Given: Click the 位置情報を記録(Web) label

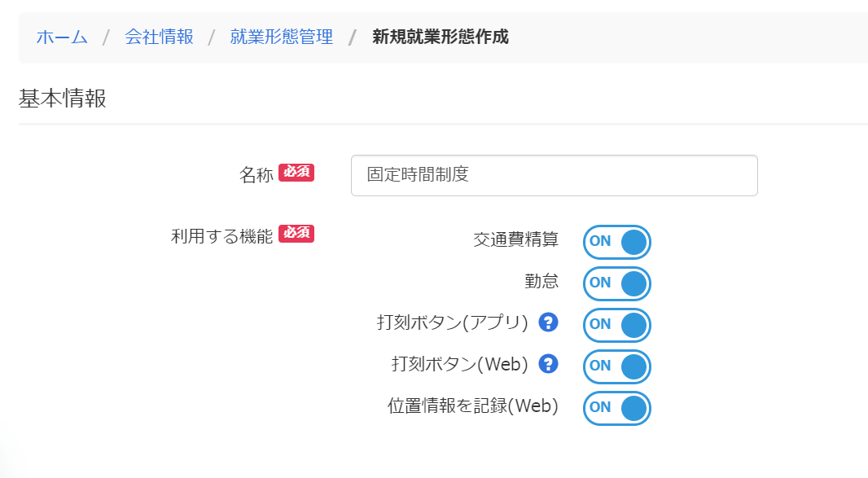Looking at the screenshot, I should pyautogui.click(x=473, y=406).
